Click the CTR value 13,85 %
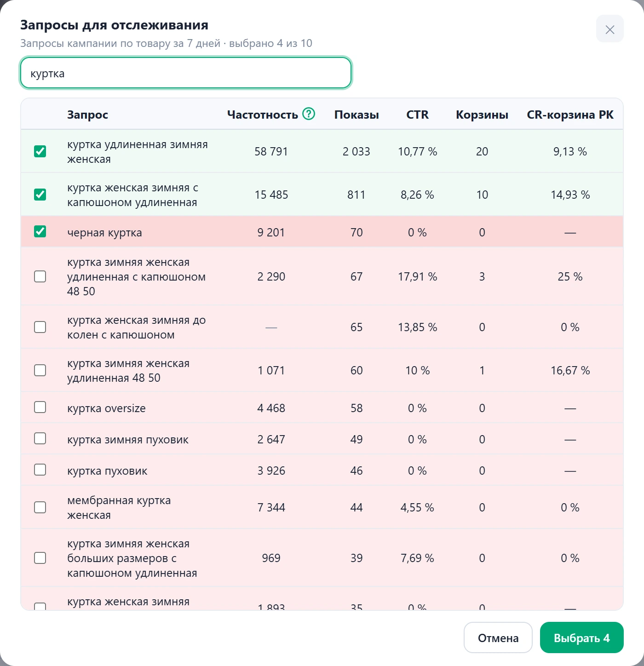This screenshot has height=666, width=644. pos(418,327)
